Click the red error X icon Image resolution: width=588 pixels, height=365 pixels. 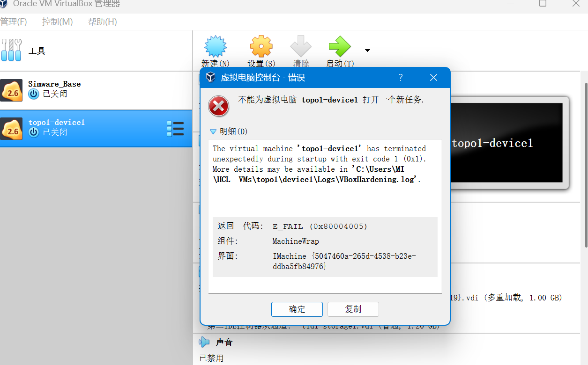[218, 106]
